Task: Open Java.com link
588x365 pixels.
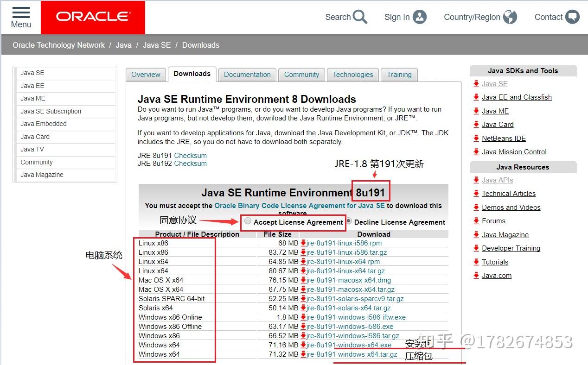Action: pyautogui.click(x=497, y=276)
